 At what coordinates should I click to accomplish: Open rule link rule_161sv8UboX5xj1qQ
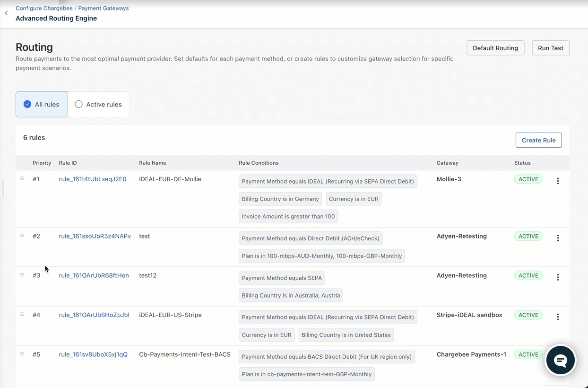(93, 354)
